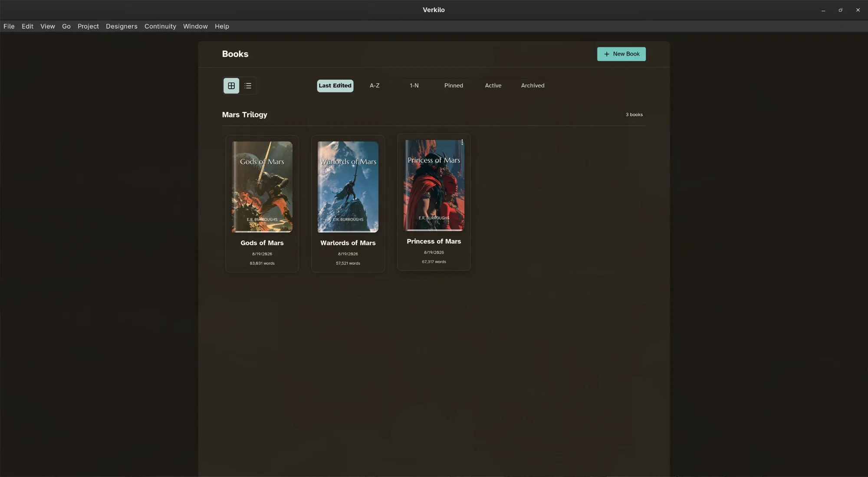Screen dimensions: 868x477
Task: Open the Princess of Mars options menu
Action: pos(462,142)
